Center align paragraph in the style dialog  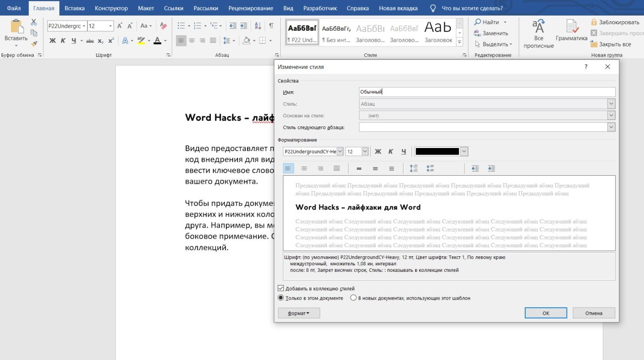pos(304,169)
